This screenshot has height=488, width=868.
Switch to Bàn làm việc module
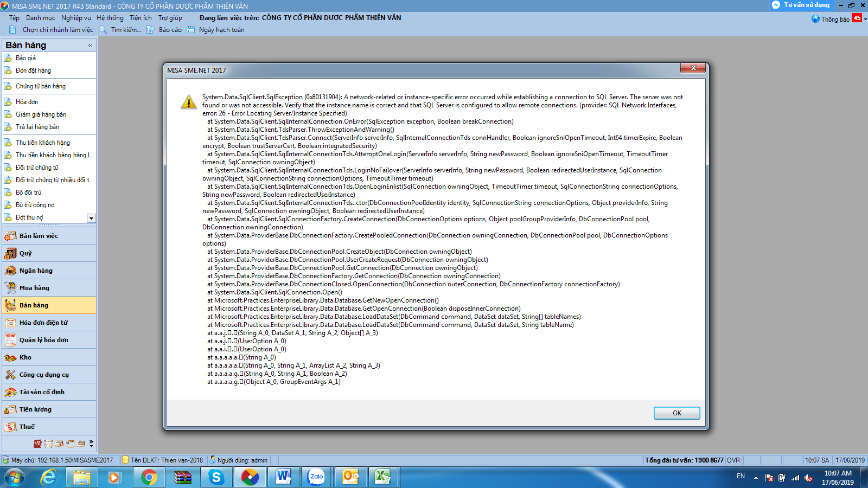[49, 236]
